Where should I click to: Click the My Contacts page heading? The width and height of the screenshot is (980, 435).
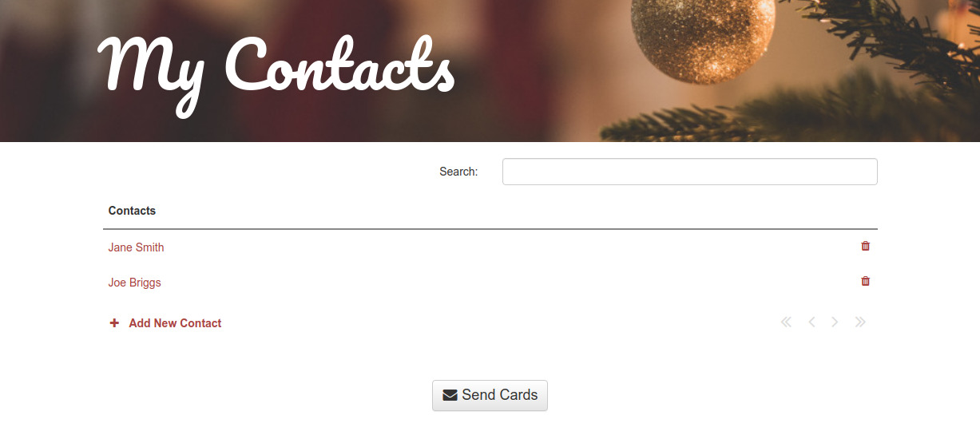277,72
